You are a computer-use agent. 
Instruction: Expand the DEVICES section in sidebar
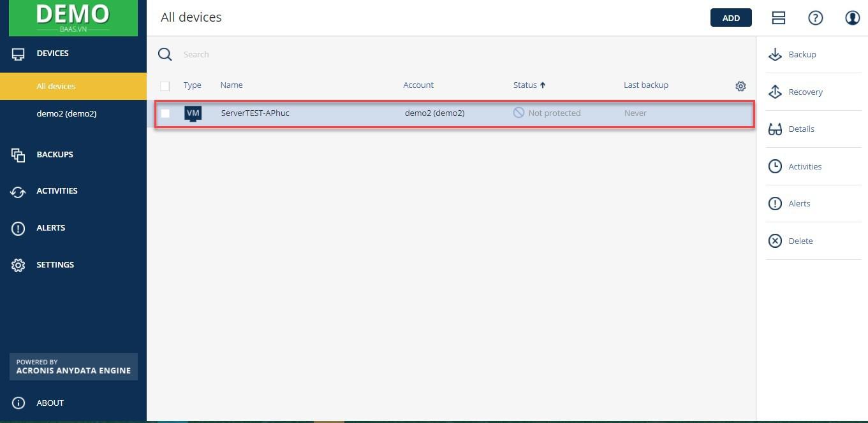click(52, 54)
